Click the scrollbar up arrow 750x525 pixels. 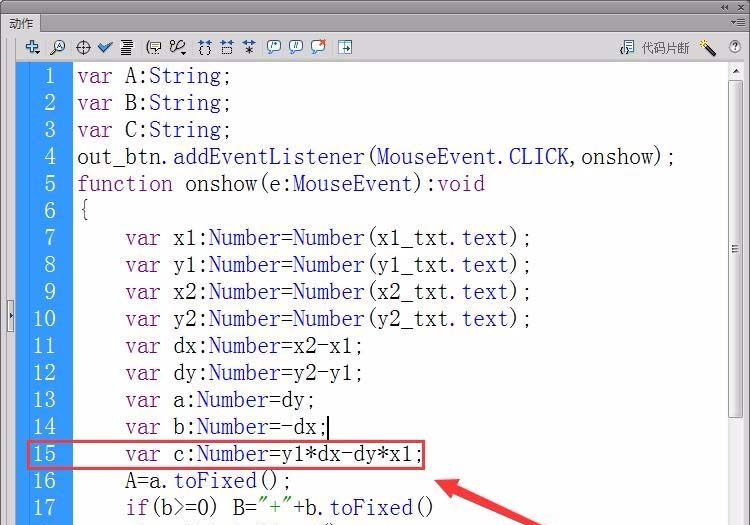click(x=736, y=71)
